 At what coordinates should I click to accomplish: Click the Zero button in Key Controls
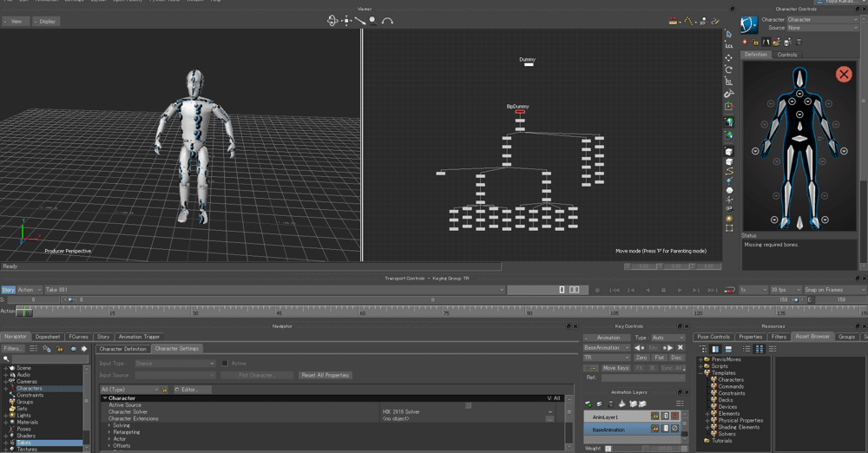click(x=641, y=358)
